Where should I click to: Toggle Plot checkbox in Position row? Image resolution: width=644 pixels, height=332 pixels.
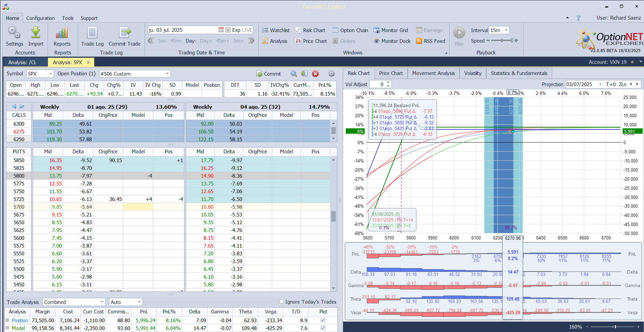pyautogui.click(x=323, y=320)
